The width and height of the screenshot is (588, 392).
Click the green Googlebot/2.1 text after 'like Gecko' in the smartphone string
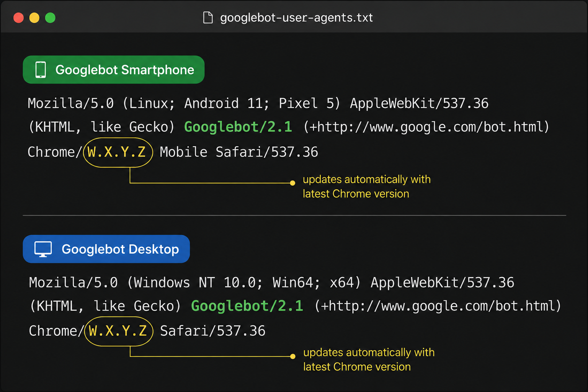[x=238, y=127]
